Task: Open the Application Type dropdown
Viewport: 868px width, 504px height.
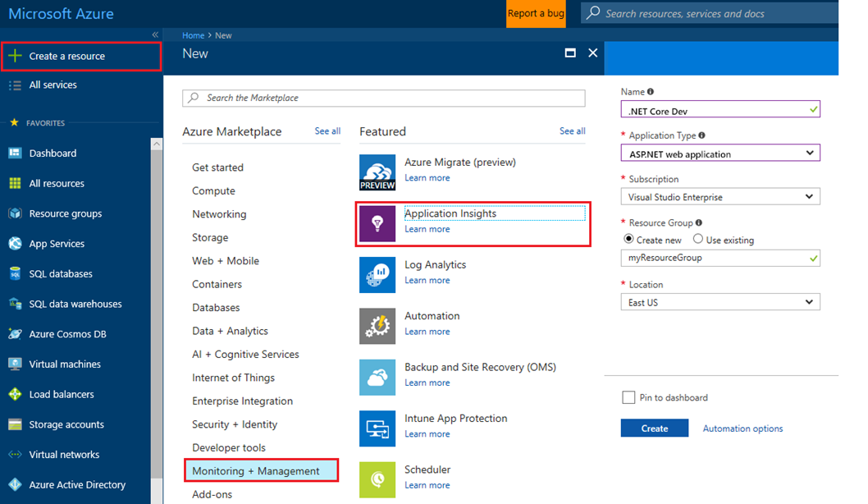Action: [720, 153]
